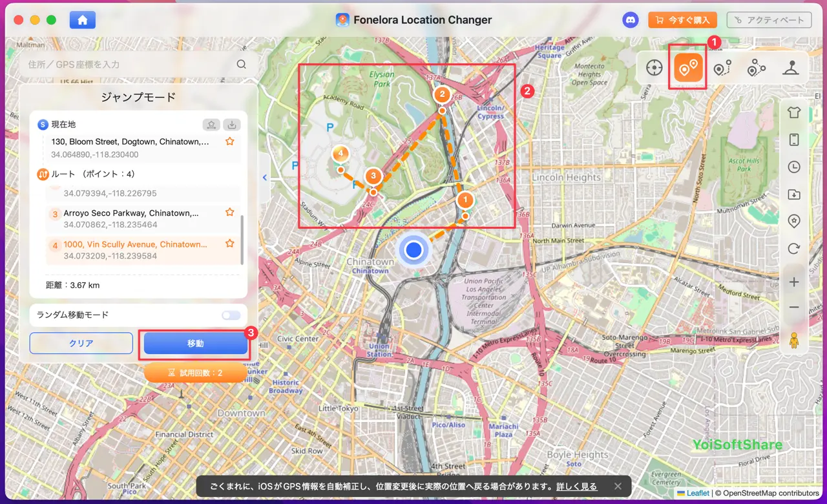Image resolution: width=827 pixels, height=504 pixels.
Task: Click waypoint marker 4 on map
Action: 340,154
